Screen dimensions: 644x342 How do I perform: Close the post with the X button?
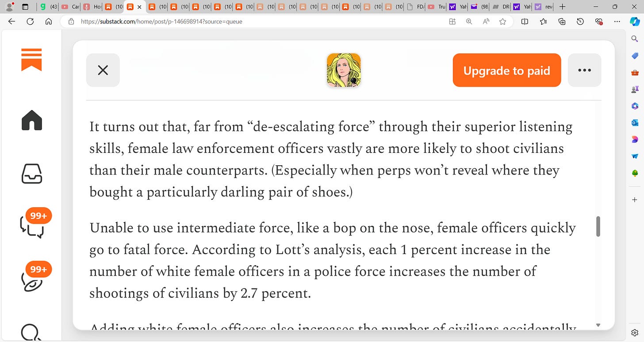(103, 70)
